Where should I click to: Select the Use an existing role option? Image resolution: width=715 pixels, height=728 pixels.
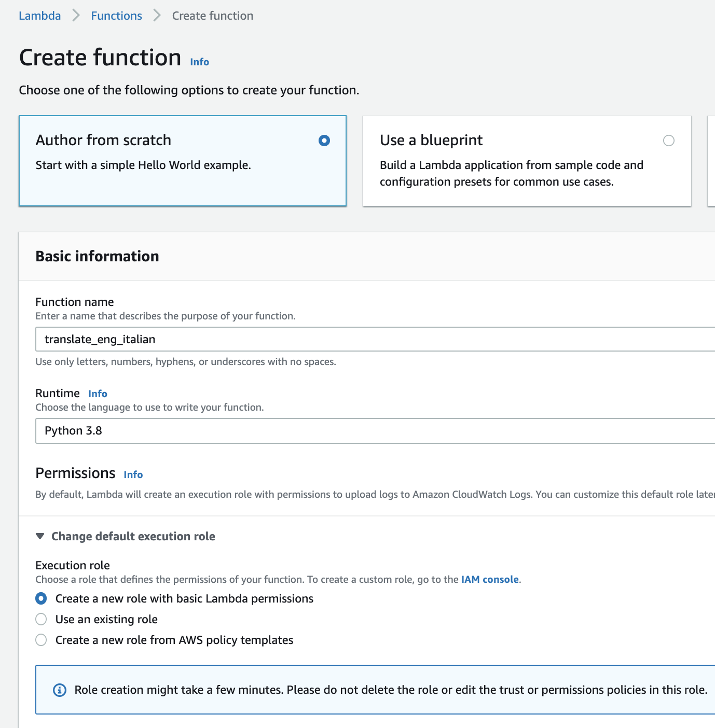(x=41, y=619)
